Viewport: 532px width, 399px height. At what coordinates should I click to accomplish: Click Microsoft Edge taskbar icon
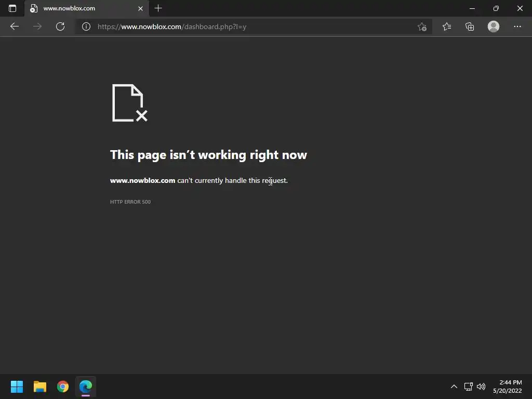(86, 387)
